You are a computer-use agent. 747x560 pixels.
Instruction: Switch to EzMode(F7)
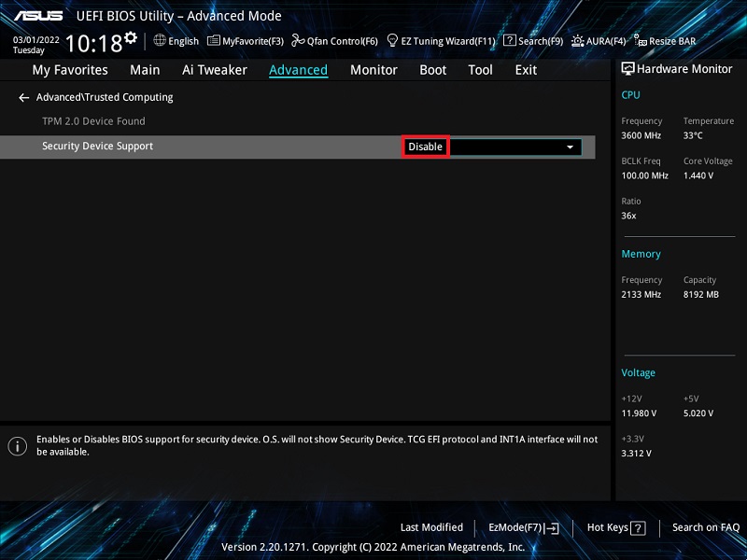[x=524, y=528]
